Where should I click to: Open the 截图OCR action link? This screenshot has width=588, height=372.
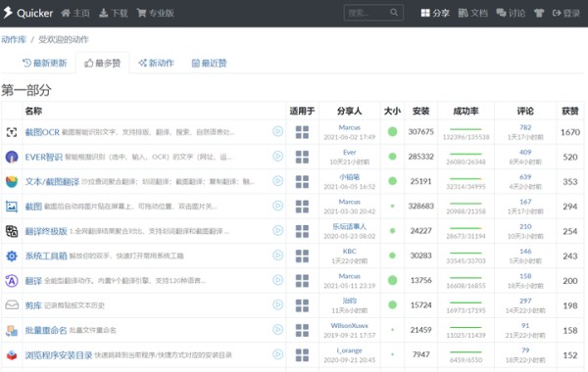tap(42, 132)
